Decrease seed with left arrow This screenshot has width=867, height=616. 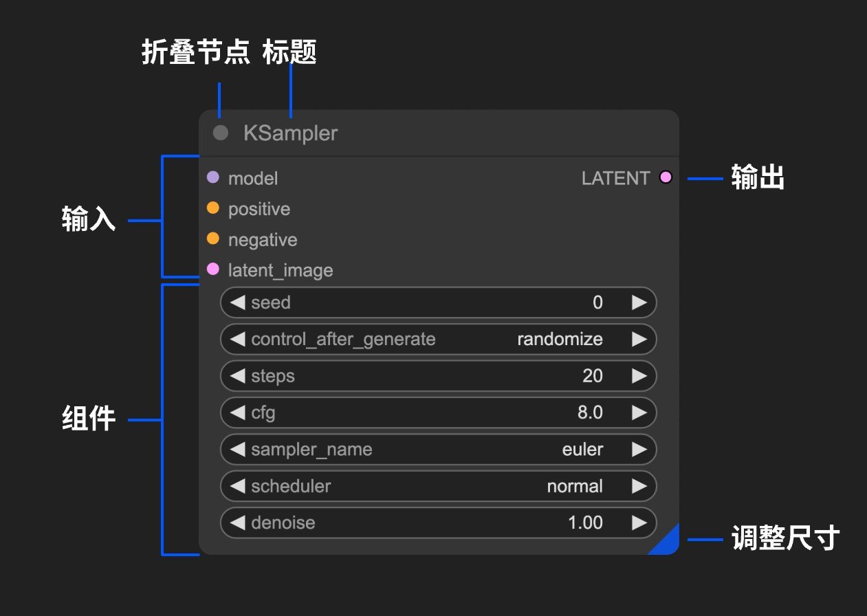tap(238, 302)
